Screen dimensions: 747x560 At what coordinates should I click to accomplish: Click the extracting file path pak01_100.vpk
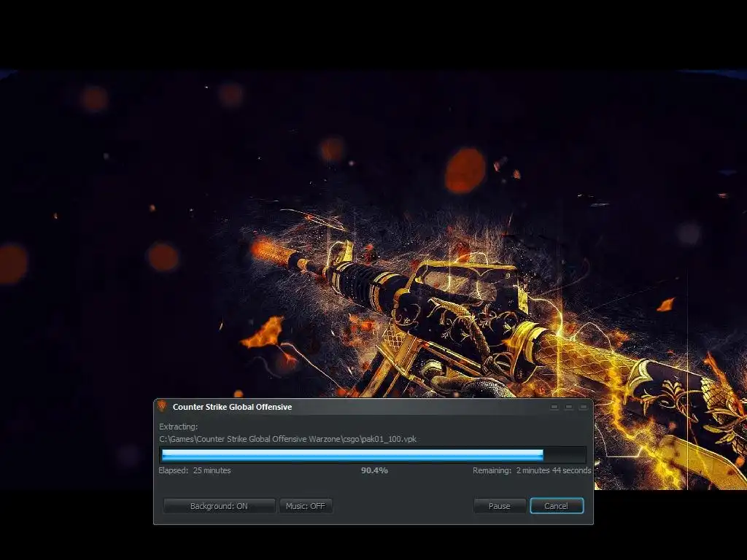pyautogui.click(x=287, y=439)
